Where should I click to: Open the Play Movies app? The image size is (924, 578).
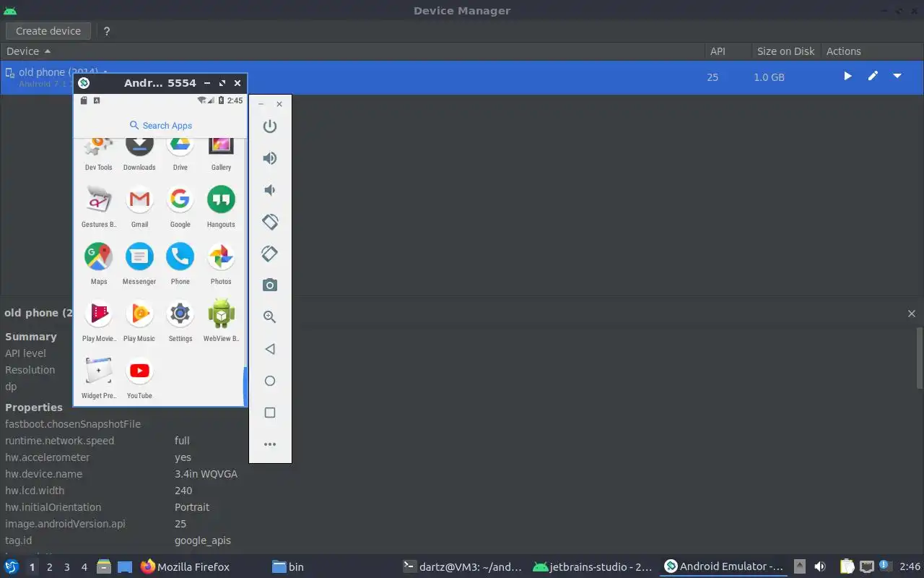pyautogui.click(x=99, y=320)
